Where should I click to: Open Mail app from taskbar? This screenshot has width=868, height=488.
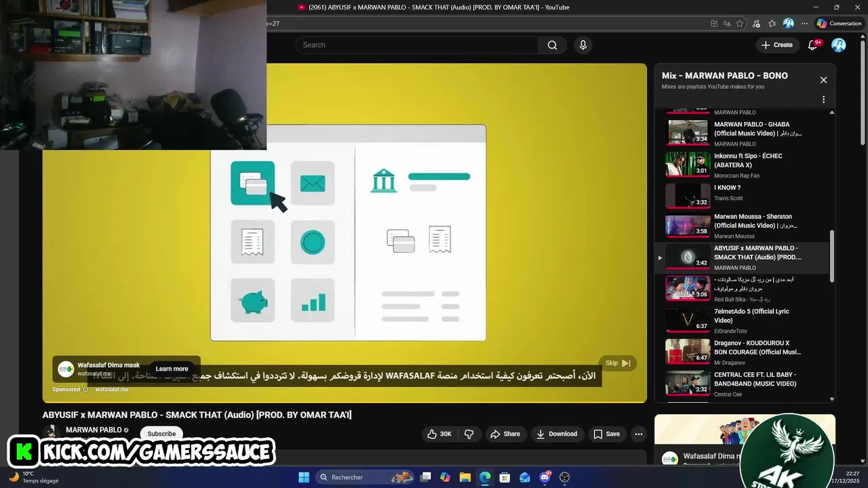point(525,477)
